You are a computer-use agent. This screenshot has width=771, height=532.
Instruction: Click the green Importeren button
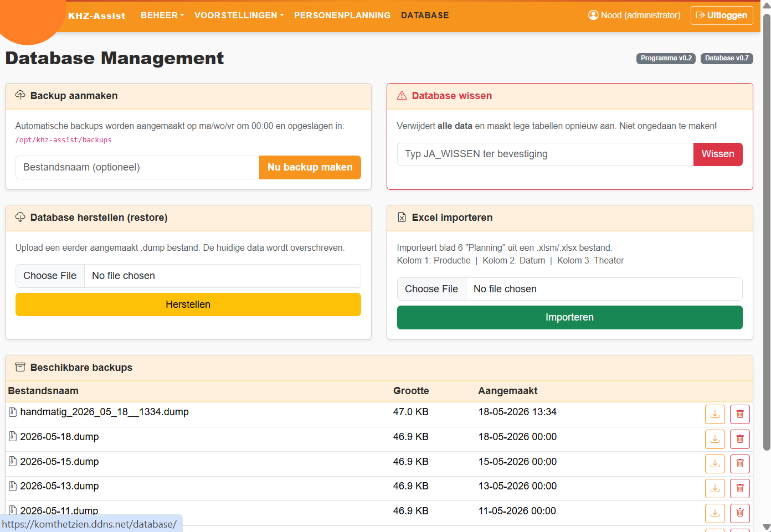pos(570,317)
